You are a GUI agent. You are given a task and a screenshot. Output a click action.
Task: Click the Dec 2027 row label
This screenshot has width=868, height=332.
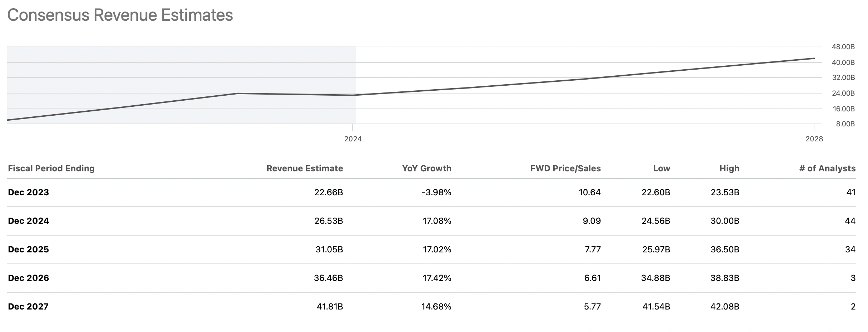click(x=28, y=307)
